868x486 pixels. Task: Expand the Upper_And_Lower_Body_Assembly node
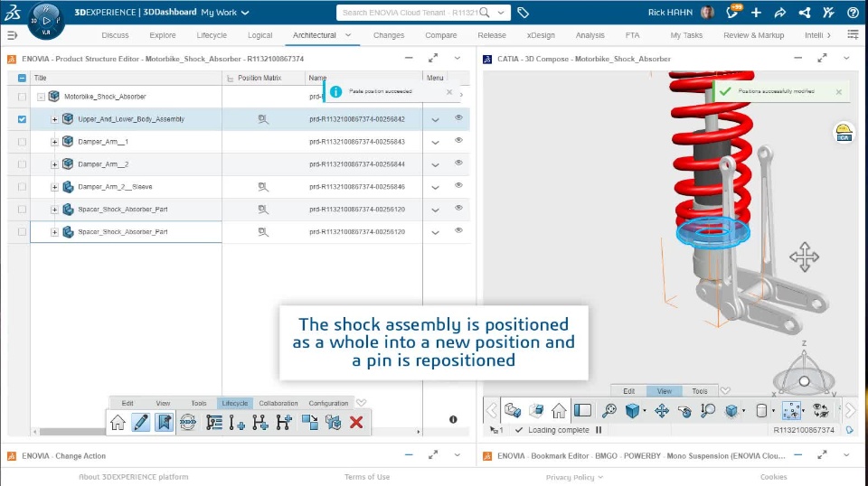pyautogui.click(x=54, y=119)
